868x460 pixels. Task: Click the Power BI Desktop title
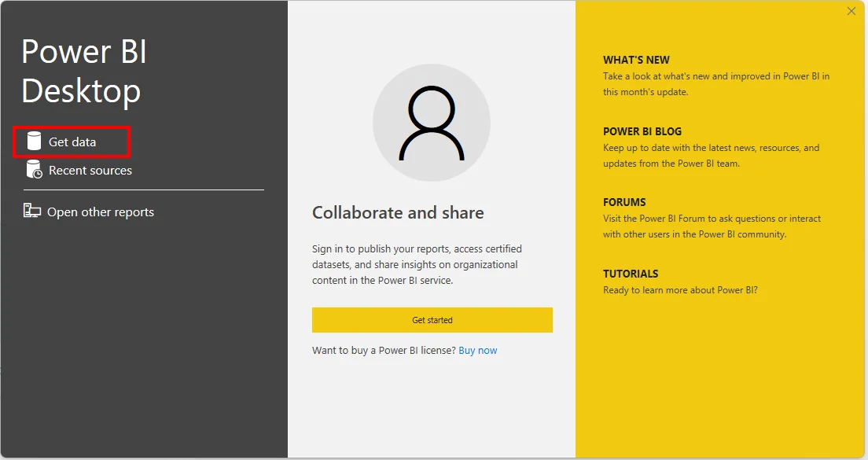point(84,71)
